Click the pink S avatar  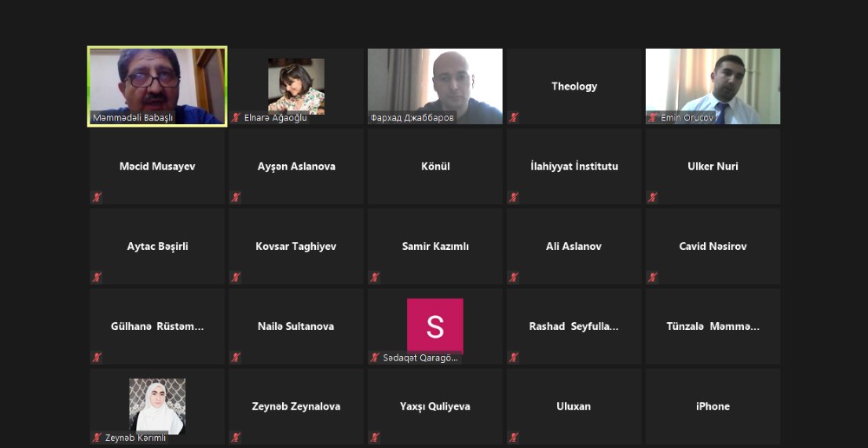point(435,326)
